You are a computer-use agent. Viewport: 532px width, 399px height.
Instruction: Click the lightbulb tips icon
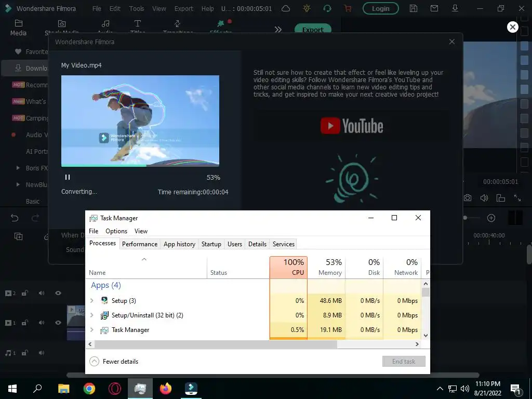click(x=307, y=8)
